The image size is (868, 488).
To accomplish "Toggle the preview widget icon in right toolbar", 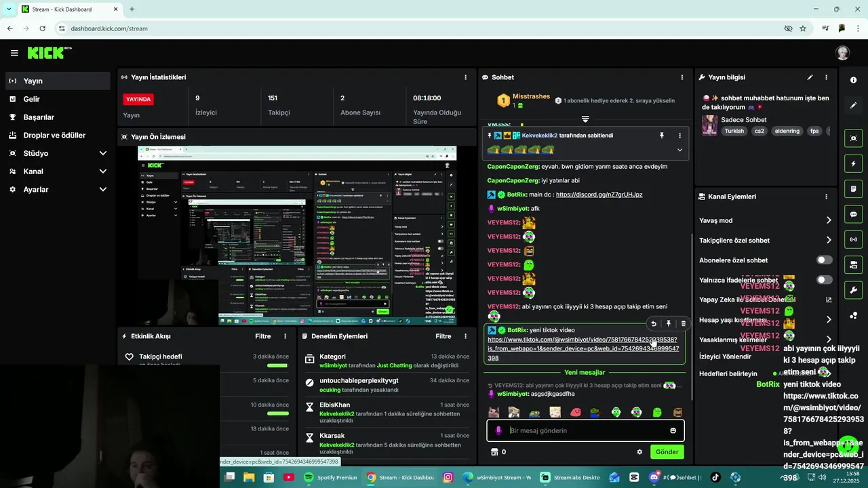I will click(x=853, y=138).
